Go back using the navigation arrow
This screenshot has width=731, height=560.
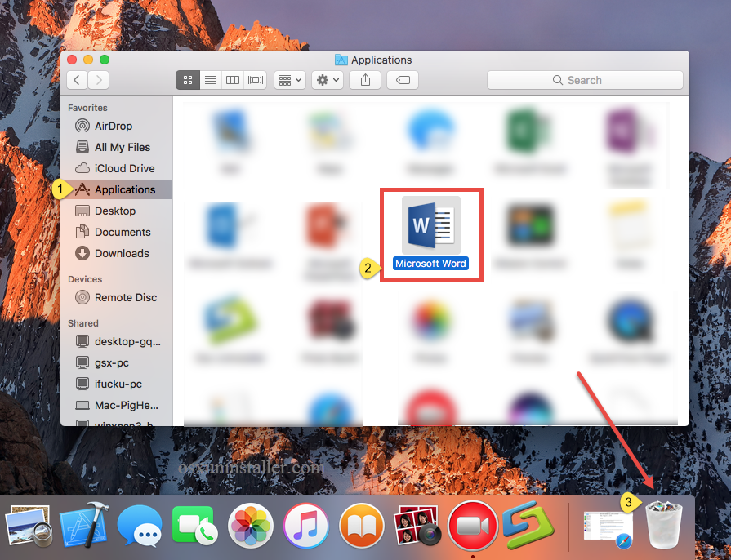tap(76, 79)
